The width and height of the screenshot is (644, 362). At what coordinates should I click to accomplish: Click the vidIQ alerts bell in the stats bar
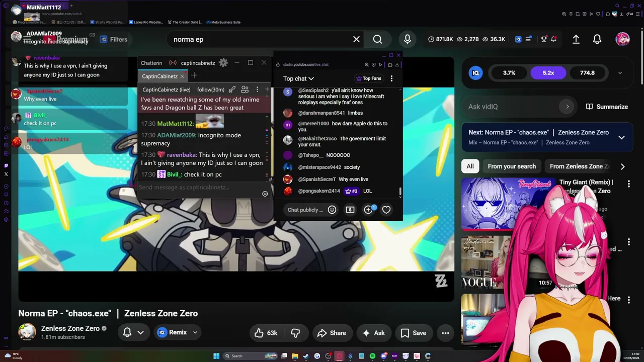pyautogui.click(x=554, y=39)
